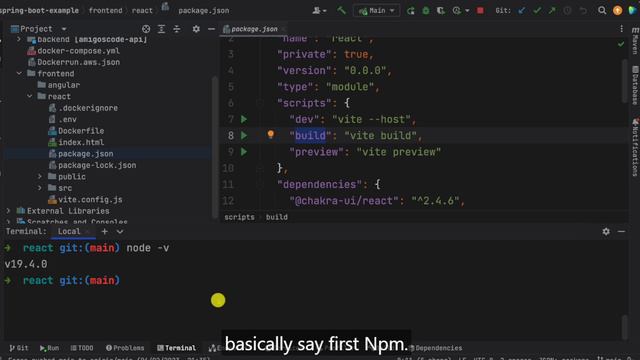The height and width of the screenshot is (360, 640).
Task: Click Select Opened File target icon
Action: click(x=146, y=29)
